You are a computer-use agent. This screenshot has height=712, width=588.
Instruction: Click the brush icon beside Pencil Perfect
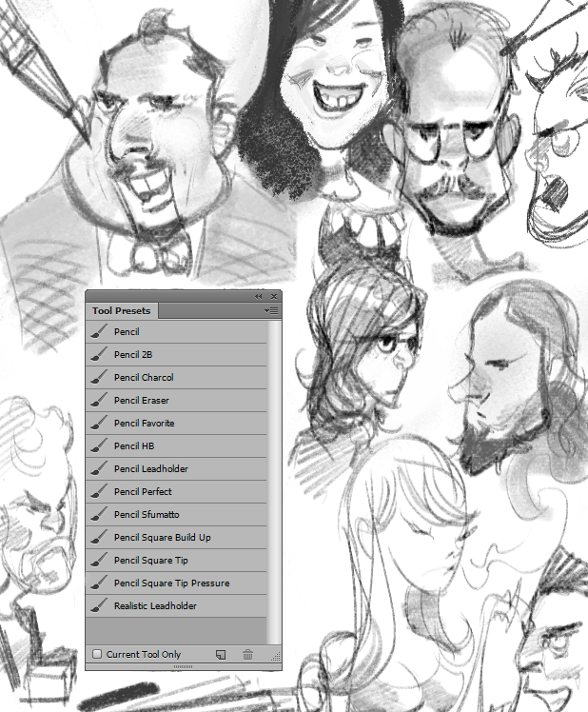pyautogui.click(x=99, y=491)
